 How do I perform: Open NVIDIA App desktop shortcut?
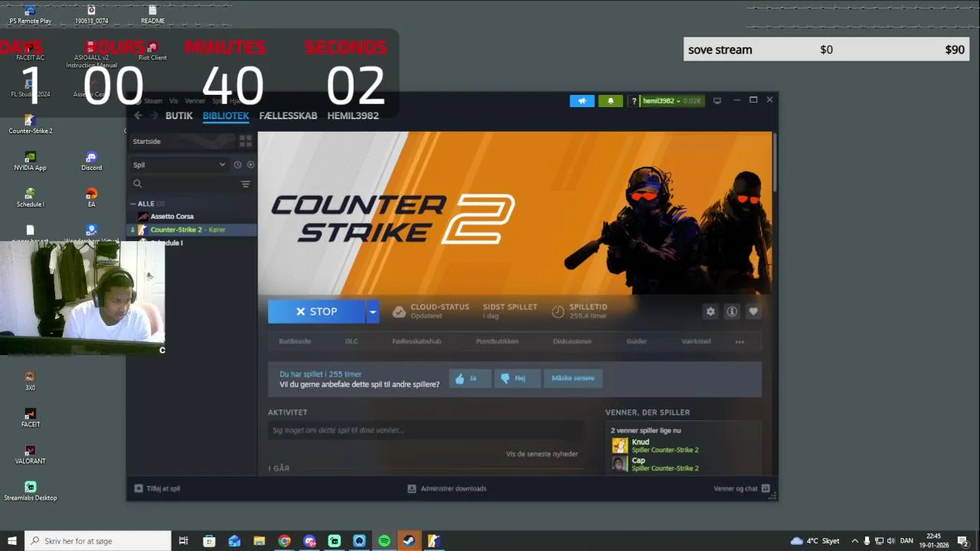30,161
